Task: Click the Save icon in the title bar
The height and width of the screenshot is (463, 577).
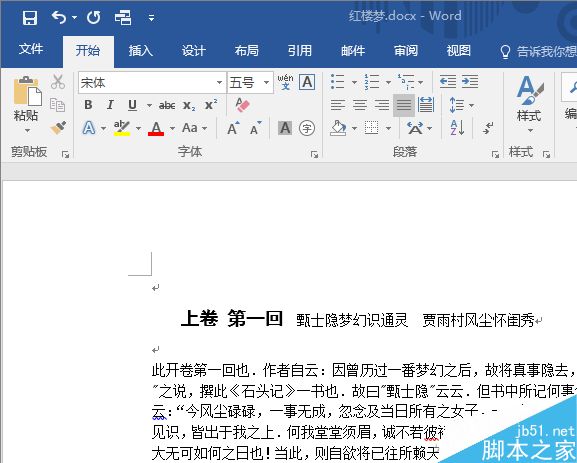Action: [x=30, y=17]
